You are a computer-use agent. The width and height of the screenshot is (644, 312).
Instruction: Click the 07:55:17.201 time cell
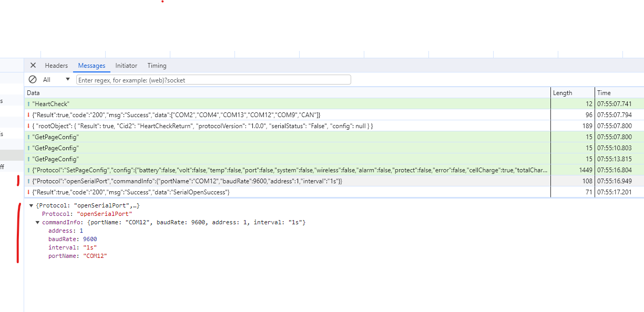tap(619, 192)
